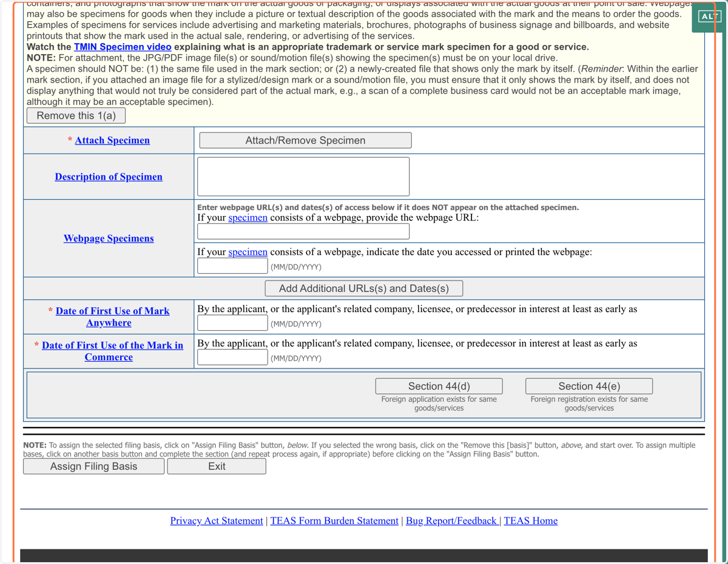This screenshot has height=564, width=728.
Task: Open the Description of Specimen link
Action: click(109, 177)
